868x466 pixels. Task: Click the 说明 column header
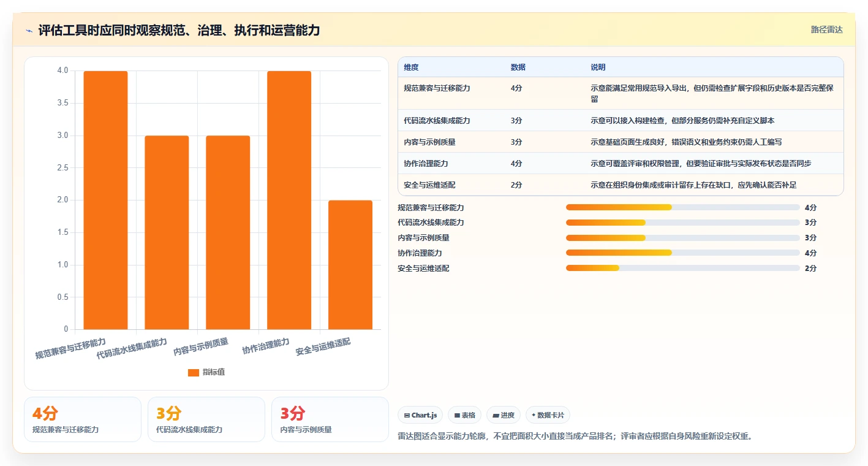click(x=598, y=67)
